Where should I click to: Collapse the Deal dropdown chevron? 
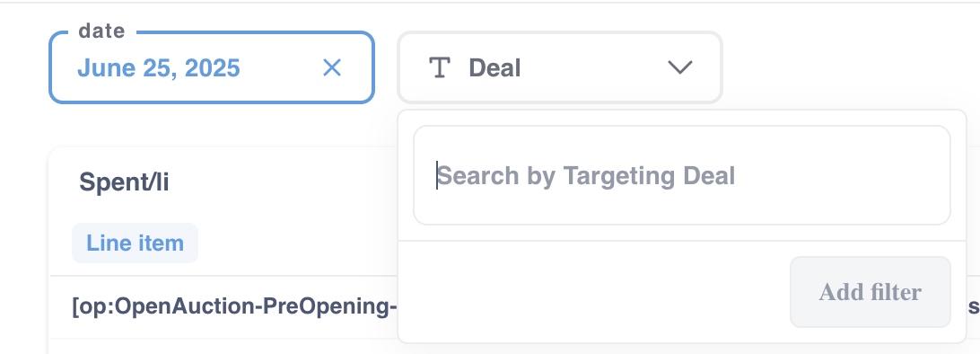click(680, 66)
